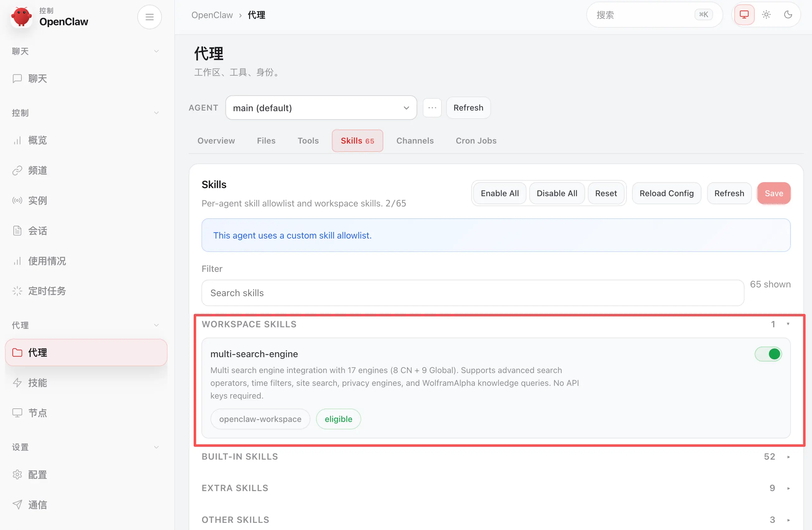Image resolution: width=812 pixels, height=530 pixels.
Task: Open 配置 gear icon in sidebar
Action: coord(17,474)
